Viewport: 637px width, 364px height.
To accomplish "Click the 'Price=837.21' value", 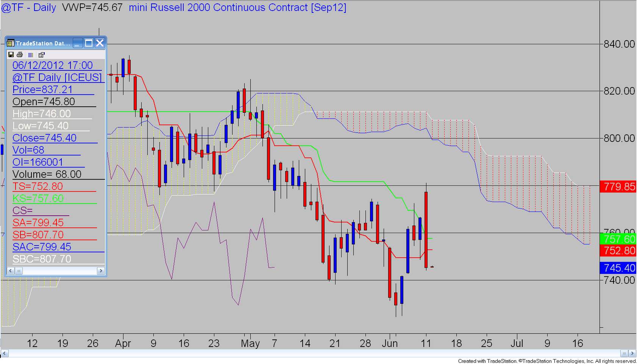I will pyautogui.click(x=42, y=89).
